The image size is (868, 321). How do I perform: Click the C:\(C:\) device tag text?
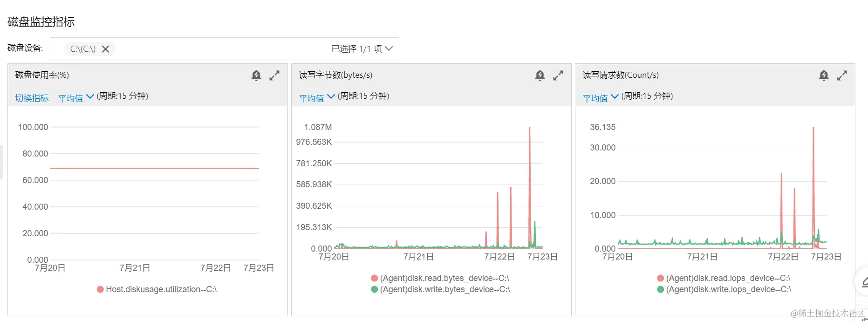point(83,49)
